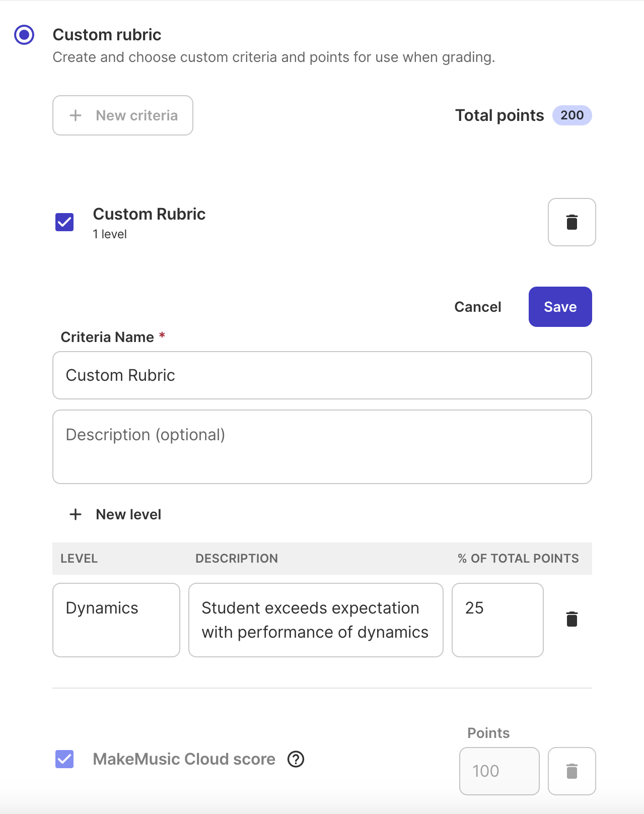The height and width of the screenshot is (814, 644).
Task: Click the % OF TOTAL POINTS header
Action: pos(517,558)
